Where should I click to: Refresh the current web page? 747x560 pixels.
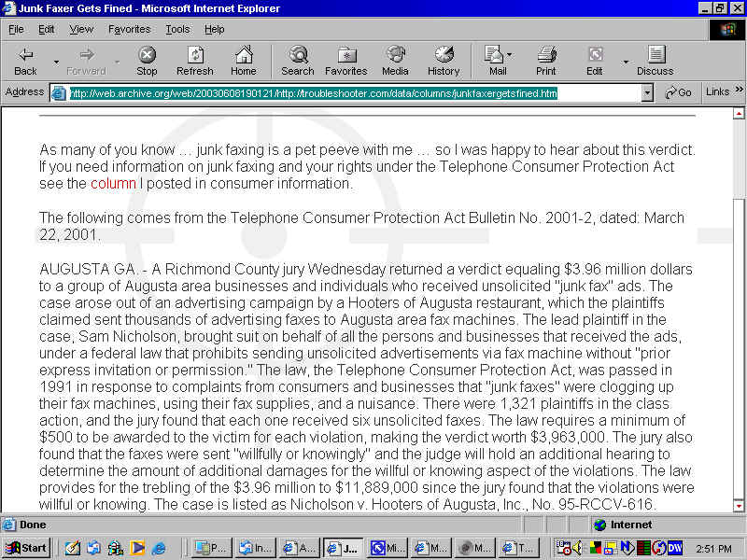coord(195,61)
